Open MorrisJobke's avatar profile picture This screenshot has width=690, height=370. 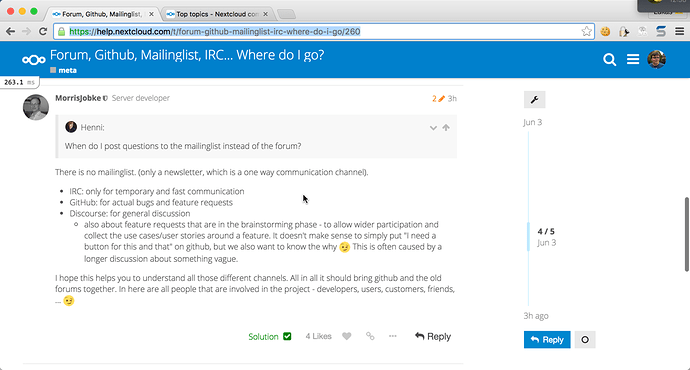(36, 107)
